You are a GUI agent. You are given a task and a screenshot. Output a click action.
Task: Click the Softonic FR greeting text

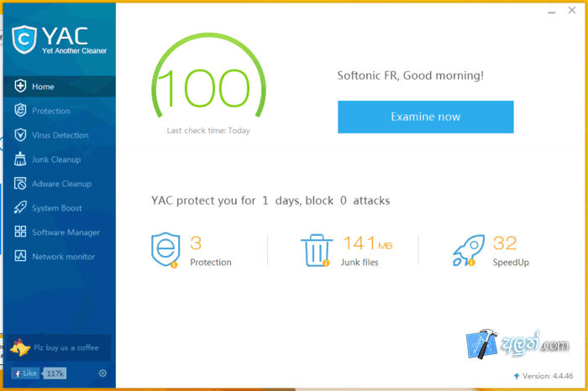pyautogui.click(x=411, y=76)
